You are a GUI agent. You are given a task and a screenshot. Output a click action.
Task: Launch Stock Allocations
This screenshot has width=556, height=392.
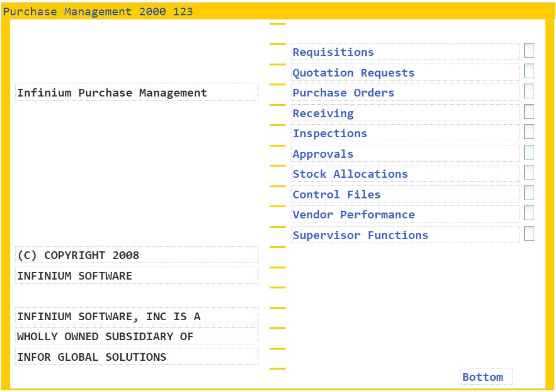[405, 174]
